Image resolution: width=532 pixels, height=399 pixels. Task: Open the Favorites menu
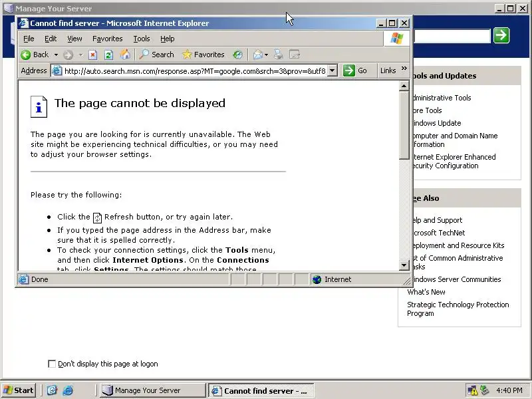pos(108,39)
